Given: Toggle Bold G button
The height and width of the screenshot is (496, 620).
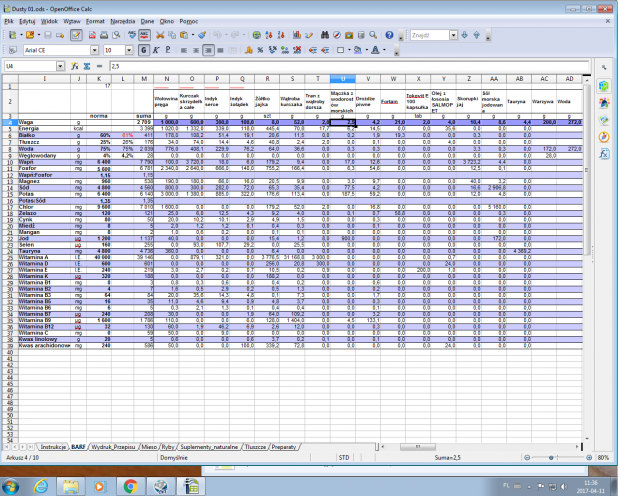Looking at the screenshot, I should (144, 50).
